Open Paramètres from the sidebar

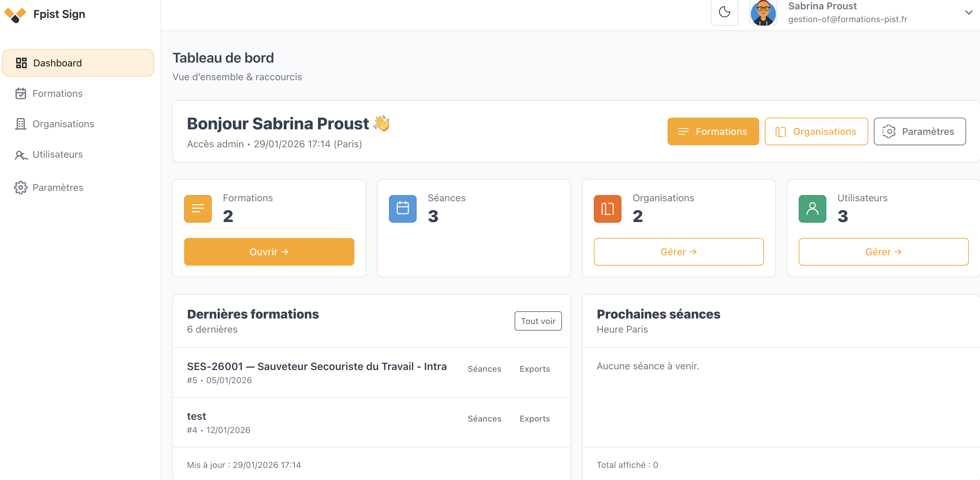57,187
